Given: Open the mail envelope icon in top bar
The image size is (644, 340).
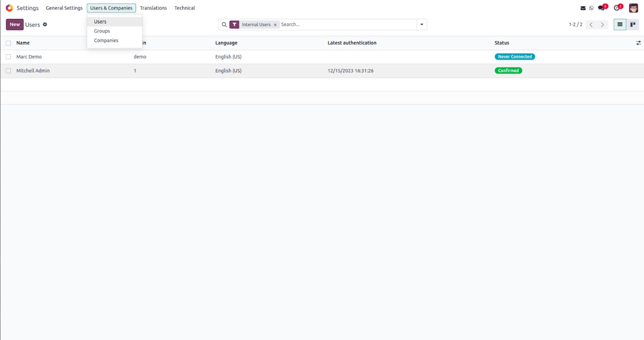Looking at the screenshot, I should [583, 8].
